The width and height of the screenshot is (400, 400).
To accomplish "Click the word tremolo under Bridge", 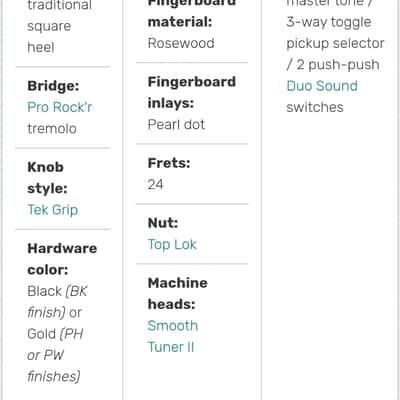I will [x=52, y=129].
